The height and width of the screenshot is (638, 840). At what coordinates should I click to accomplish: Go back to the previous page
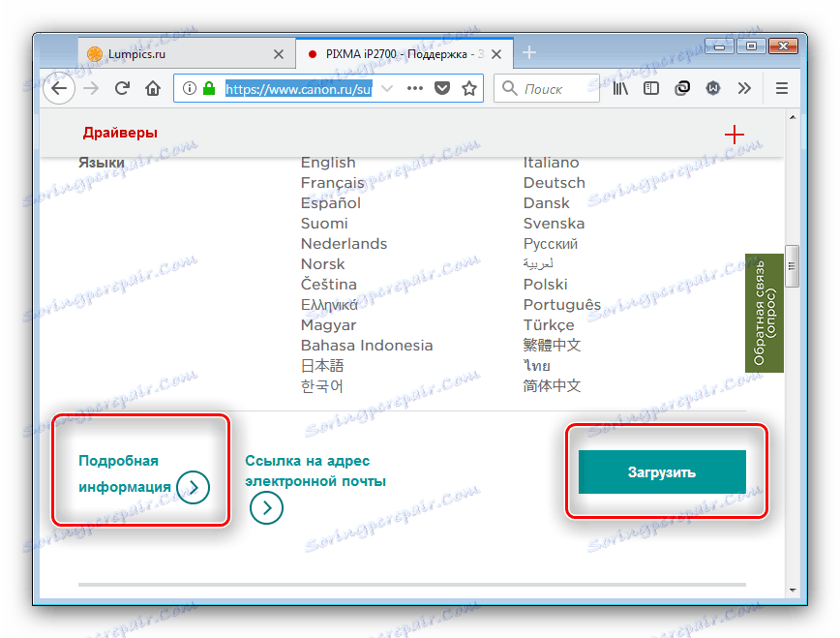tap(59, 88)
